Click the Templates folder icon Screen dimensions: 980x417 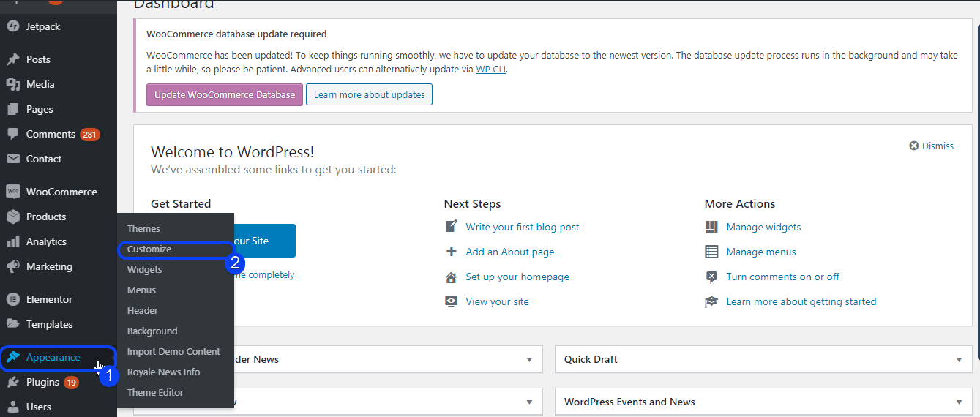(x=12, y=324)
